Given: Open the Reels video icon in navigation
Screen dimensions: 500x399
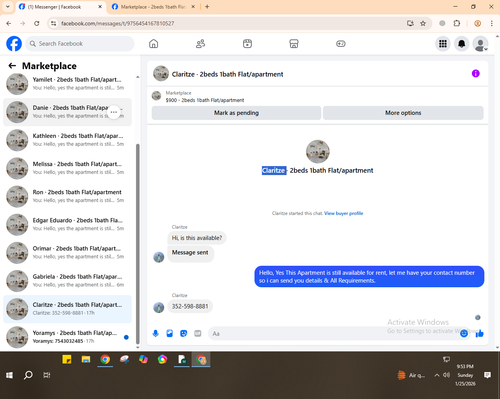Looking at the screenshot, I should point(247,44).
